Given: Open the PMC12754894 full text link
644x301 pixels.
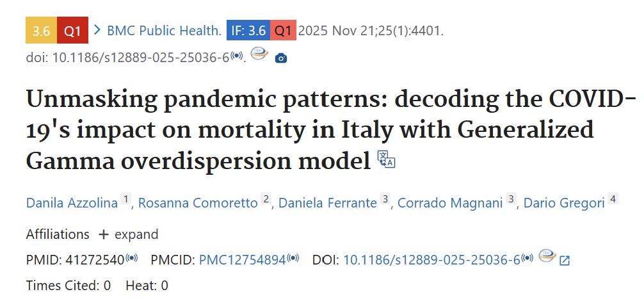Looking at the screenshot, I should pyautogui.click(x=242, y=260).
